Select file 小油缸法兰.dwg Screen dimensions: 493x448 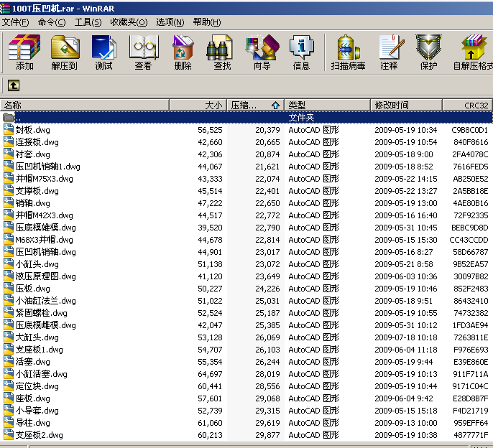[x=45, y=301]
